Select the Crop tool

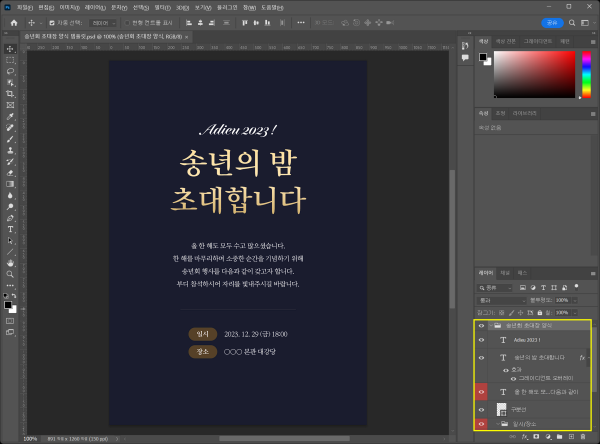[10, 94]
